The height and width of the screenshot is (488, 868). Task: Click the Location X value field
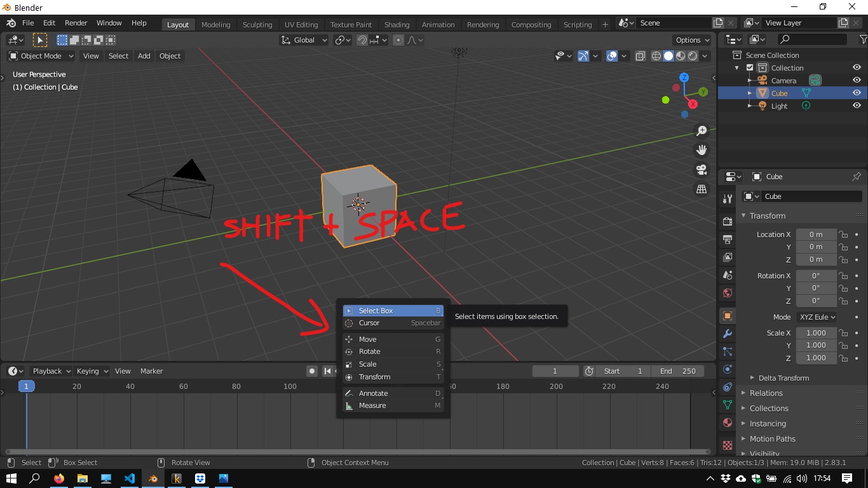pos(816,234)
